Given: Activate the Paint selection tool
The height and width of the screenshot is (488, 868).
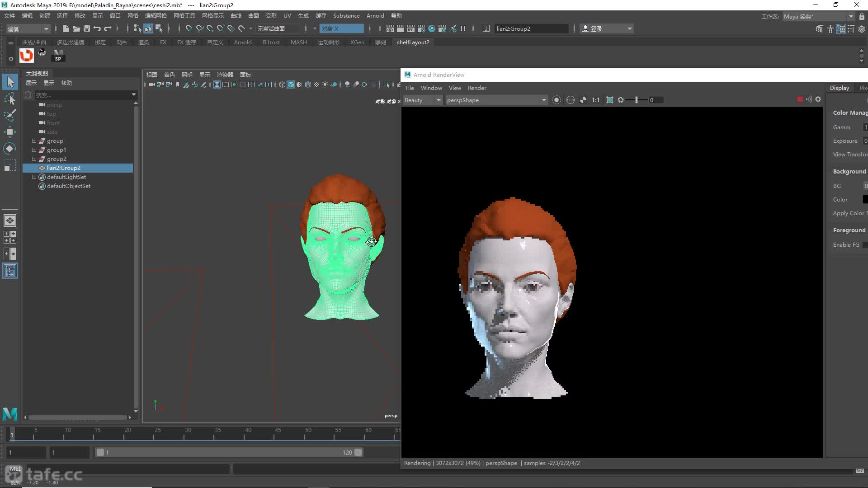Looking at the screenshot, I should click(x=10, y=115).
